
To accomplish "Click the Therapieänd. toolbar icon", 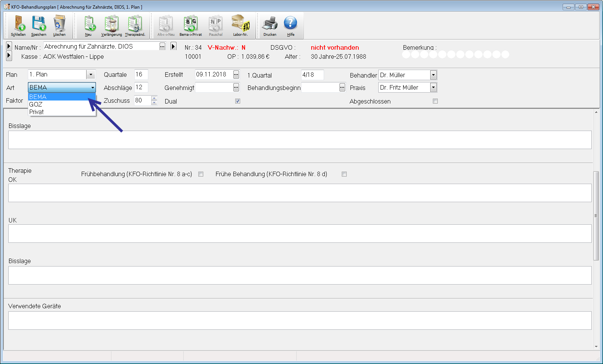I will [135, 24].
